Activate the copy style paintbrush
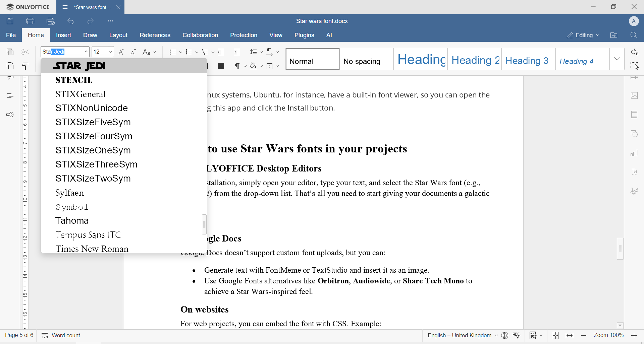 coord(25,66)
